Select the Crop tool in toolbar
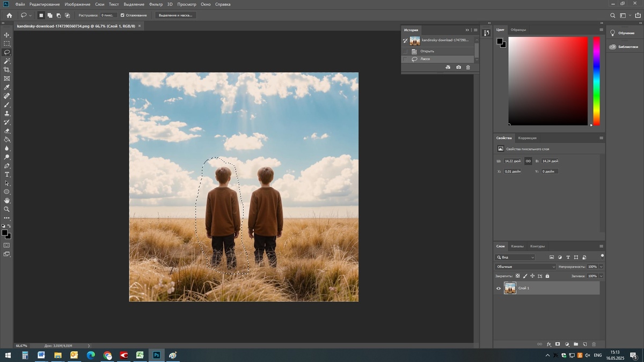 point(7,70)
